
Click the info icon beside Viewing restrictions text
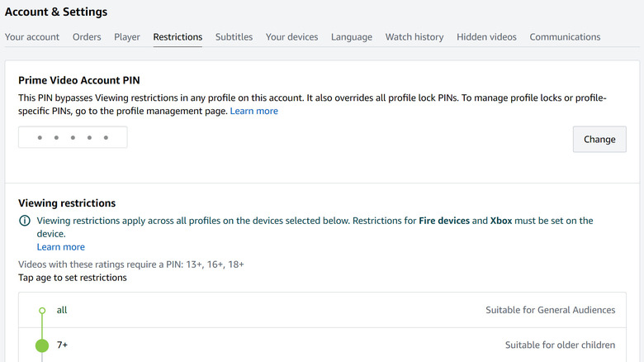click(x=25, y=221)
